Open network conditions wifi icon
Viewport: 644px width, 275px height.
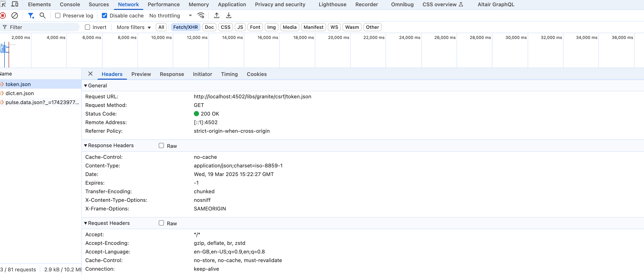(x=201, y=15)
